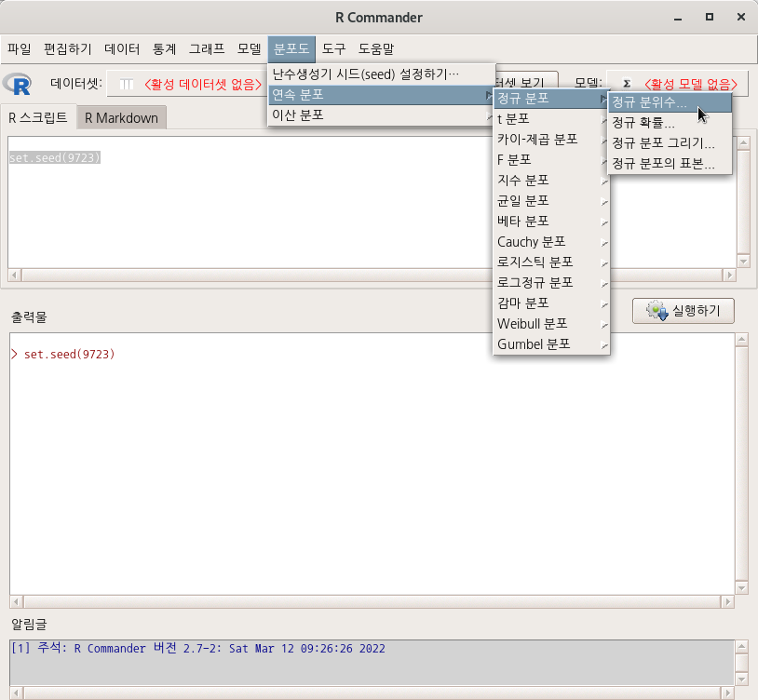The width and height of the screenshot is (758, 700).
Task: Click the output pane vertical scrollbar track
Action: pos(741,464)
